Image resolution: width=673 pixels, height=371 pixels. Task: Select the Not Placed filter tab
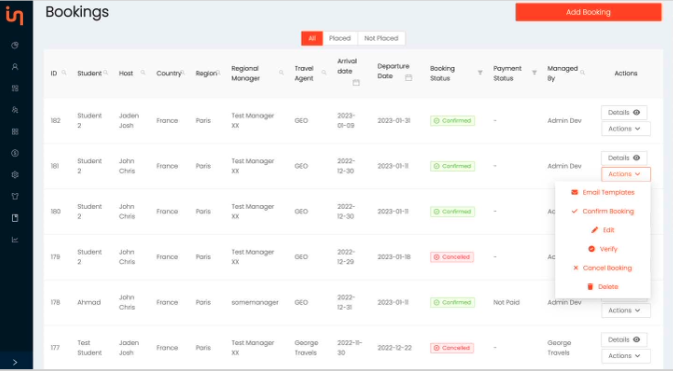point(381,38)
